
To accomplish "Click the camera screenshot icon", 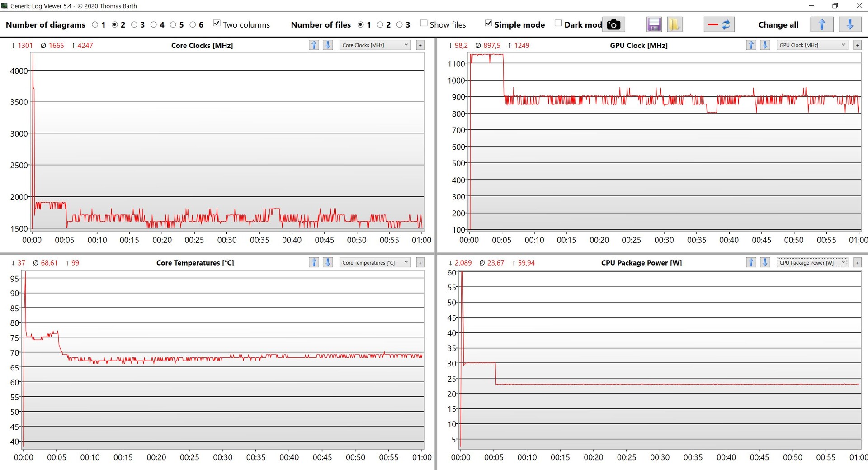I will coord(613,24).
